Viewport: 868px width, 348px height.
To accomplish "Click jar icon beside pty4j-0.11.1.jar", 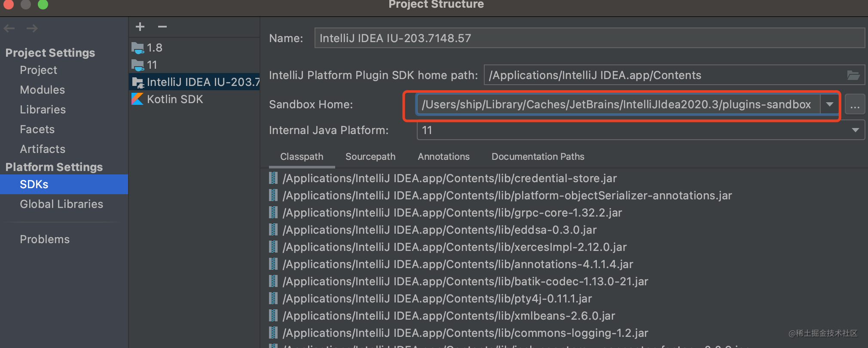I will pyautogui.click(x=273, y=298).
